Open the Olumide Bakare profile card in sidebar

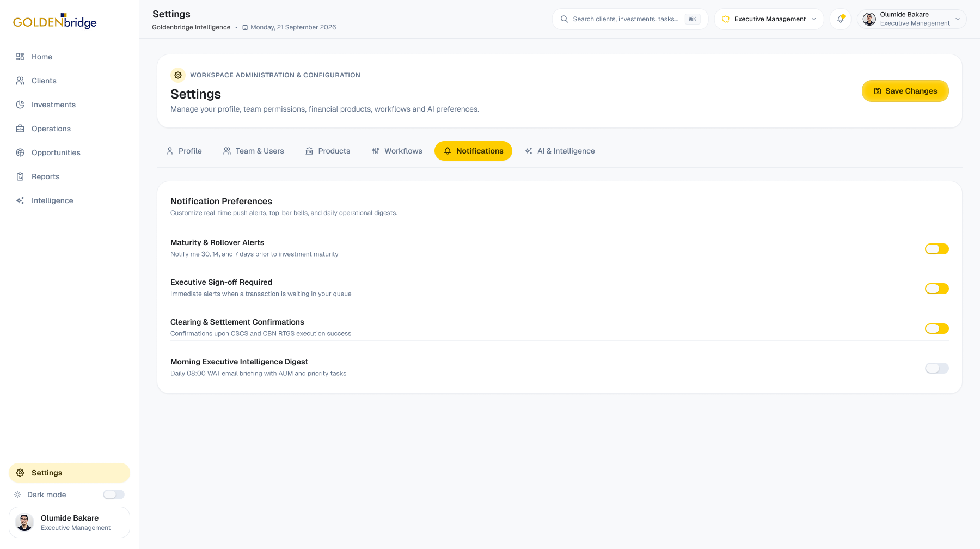tap(69, 522)
